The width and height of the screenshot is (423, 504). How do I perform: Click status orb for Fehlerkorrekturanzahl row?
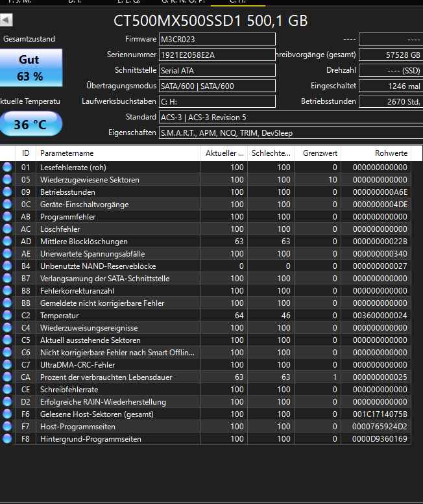pos(7,290)
